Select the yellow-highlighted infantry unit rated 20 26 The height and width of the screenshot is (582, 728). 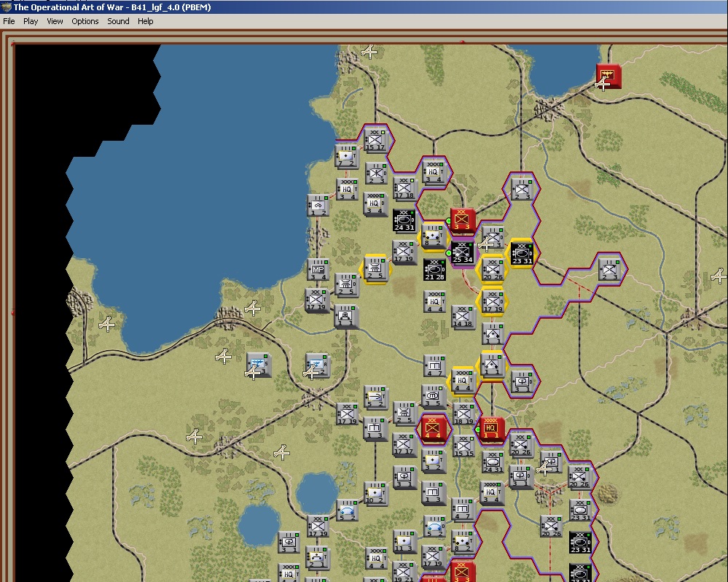[x=493, y=270]
